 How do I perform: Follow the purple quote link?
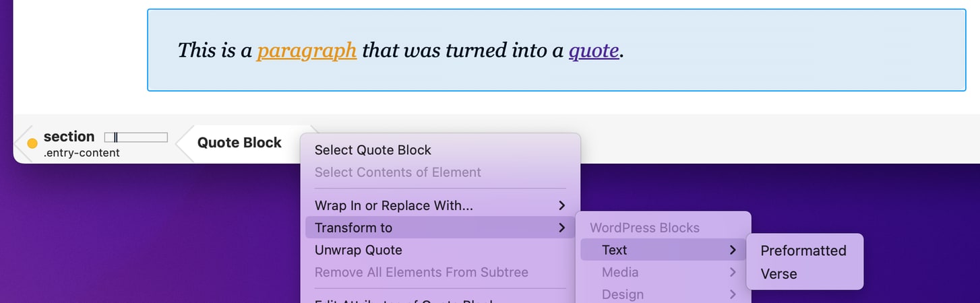pyautogui.click(x=594, y=50)
